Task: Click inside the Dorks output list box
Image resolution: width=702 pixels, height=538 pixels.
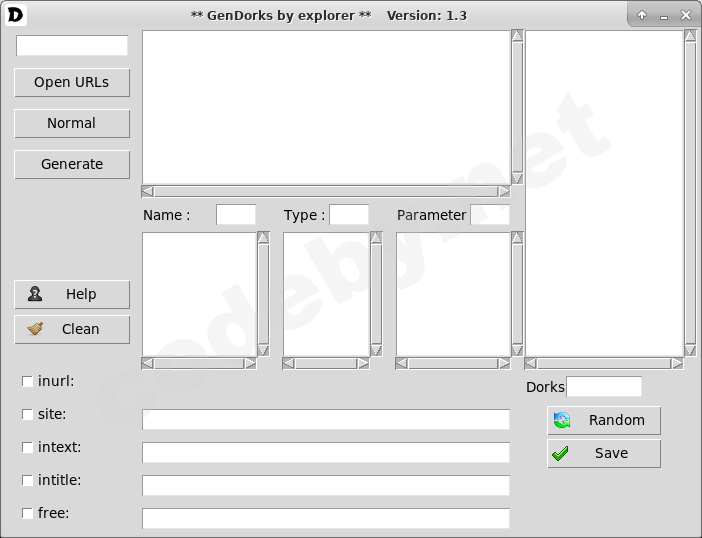Action: 604,193
